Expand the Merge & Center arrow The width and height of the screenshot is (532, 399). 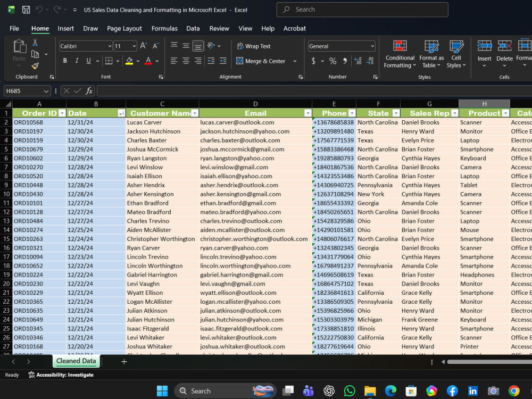click(x=295, y=61)
